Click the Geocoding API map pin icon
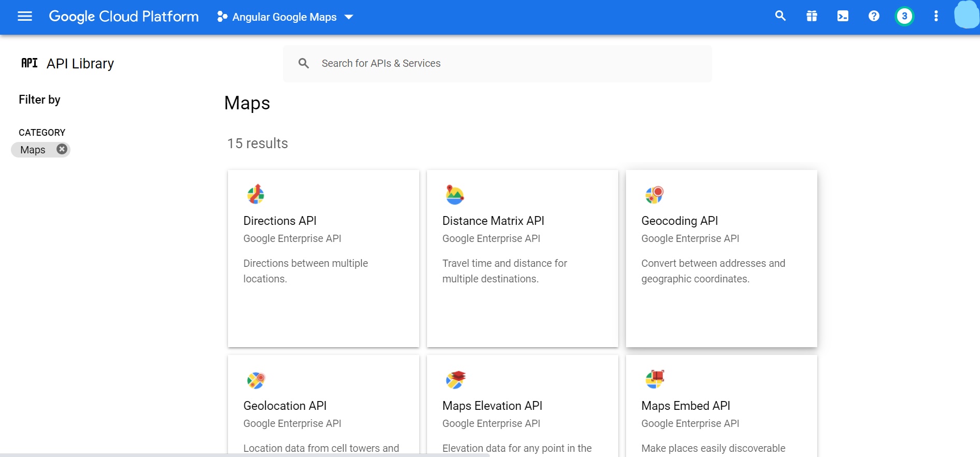The image size is (980, 457). tap(654, 195)
